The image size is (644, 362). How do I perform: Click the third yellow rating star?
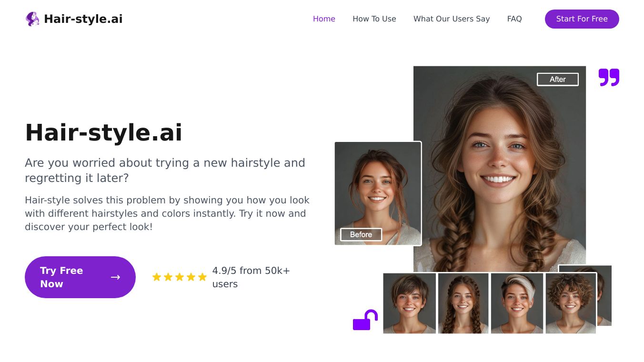coord(180,277)
